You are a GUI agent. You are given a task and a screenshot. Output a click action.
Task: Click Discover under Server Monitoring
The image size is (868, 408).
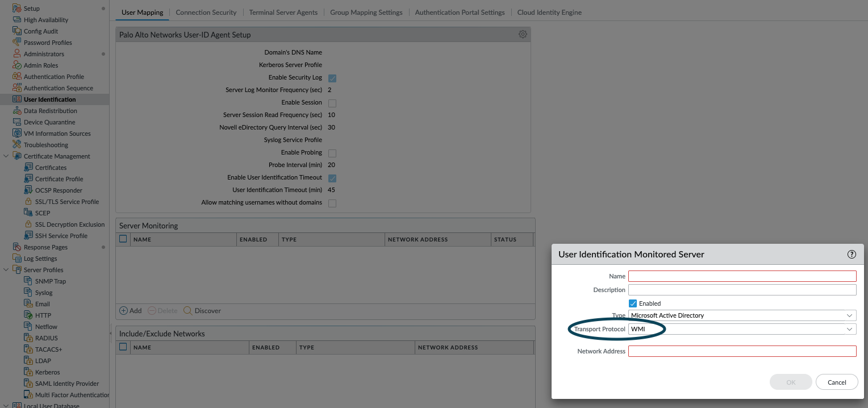pyautogui.click(x=202, y=311)
